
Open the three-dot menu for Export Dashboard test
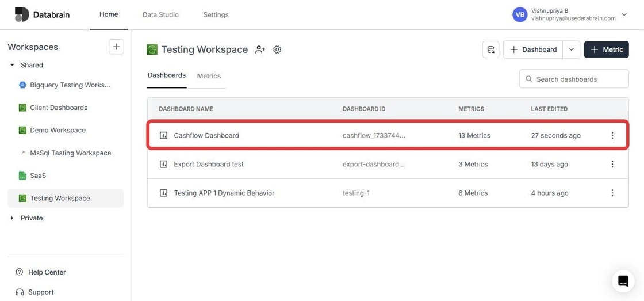point(612,164)
